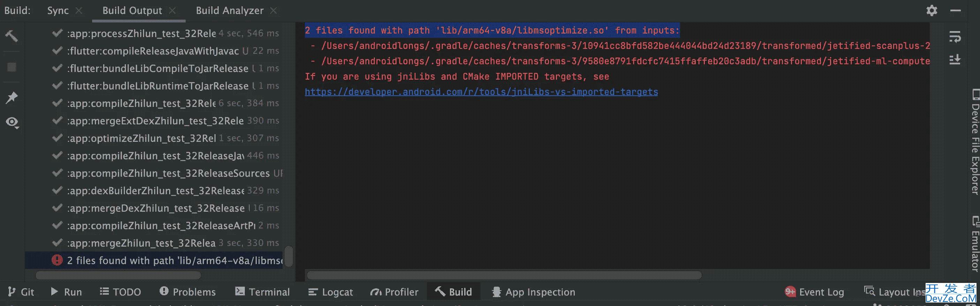Toggle the pin tab icon

[x=12, y=97]
